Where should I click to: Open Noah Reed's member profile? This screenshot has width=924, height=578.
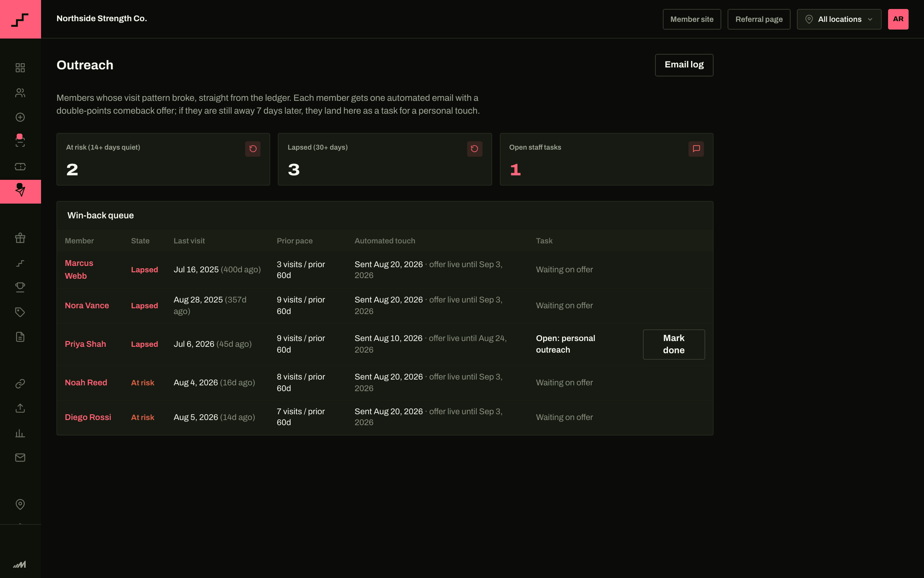coord(86,383)
